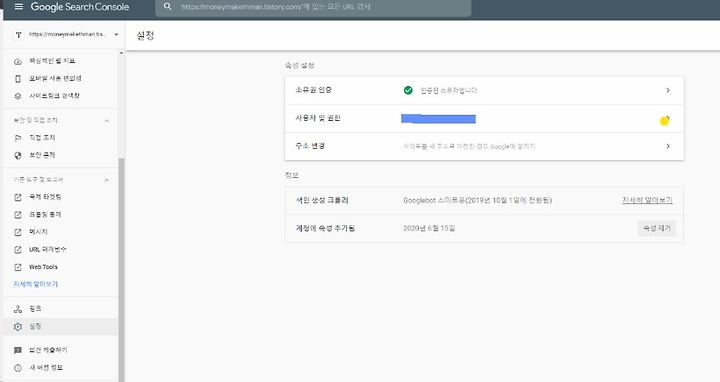Collapse the 보안 및 직접 조치 section
This screenshot has height=382, width=720.
[107, 121]
